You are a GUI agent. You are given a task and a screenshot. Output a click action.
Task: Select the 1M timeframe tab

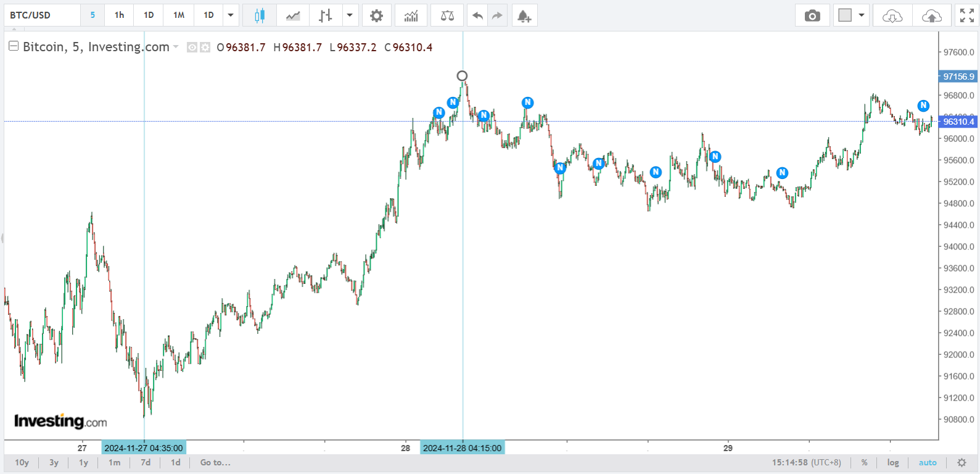point(179,15)
